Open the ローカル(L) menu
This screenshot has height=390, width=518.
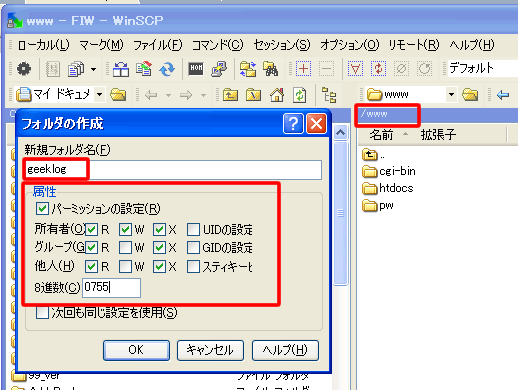tap(44, 45)
